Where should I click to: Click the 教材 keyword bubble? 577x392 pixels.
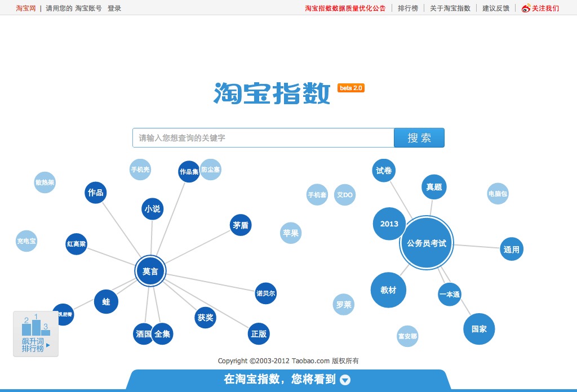click(x=388, y=290)
